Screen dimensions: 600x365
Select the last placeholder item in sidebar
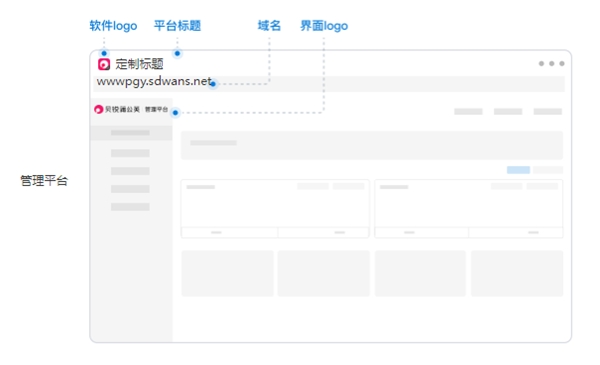[130, 207]
